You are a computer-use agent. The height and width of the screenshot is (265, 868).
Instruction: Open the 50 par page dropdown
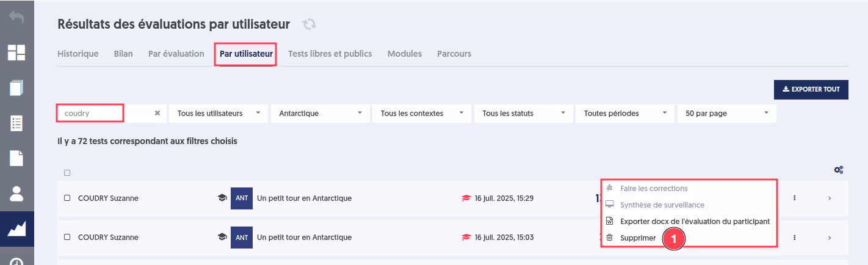click(x=727, y=114)
